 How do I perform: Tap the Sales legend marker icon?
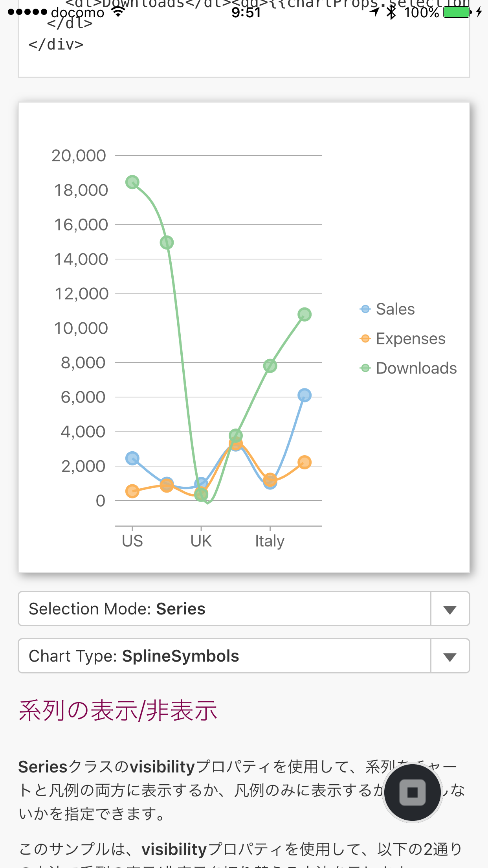(x=365, y=309)
